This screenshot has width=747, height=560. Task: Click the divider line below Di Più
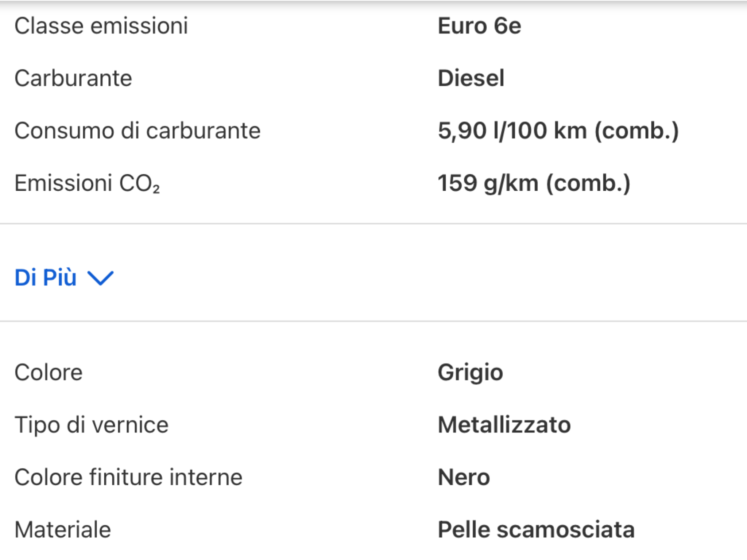(x=373, y=321)
